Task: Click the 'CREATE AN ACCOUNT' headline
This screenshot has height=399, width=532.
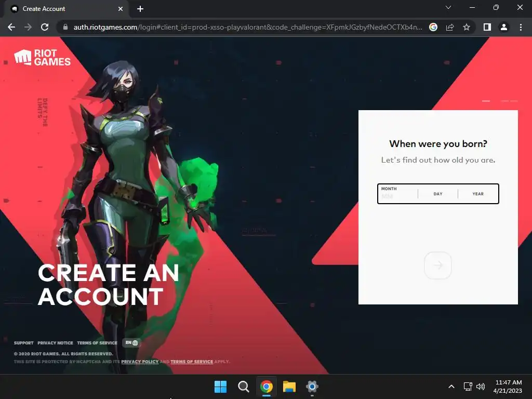Action: (109, 285)
